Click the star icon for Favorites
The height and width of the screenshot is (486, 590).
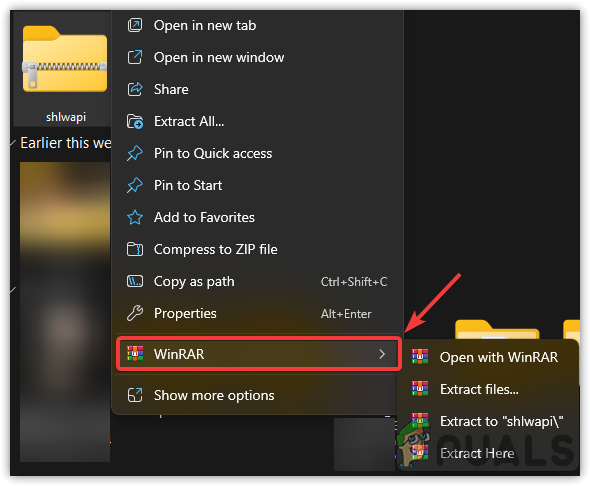pyautogui.click(x=135, y=217)
